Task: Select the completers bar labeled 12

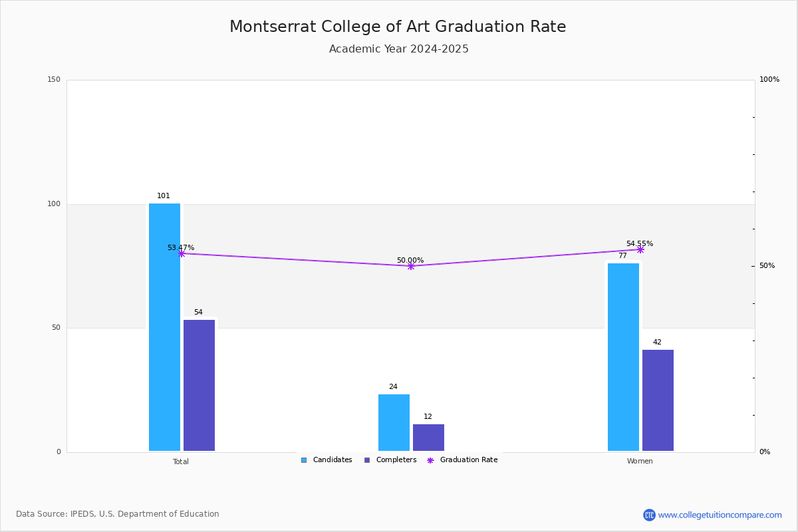Action: [428, 438]
